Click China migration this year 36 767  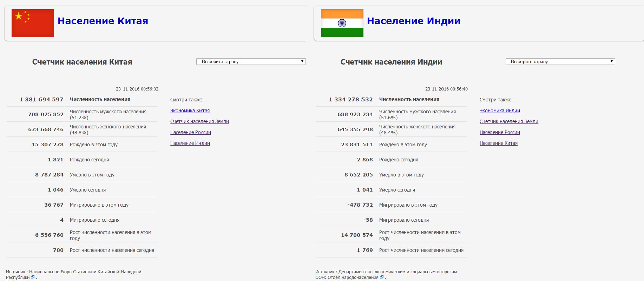[x=54, y=205]
